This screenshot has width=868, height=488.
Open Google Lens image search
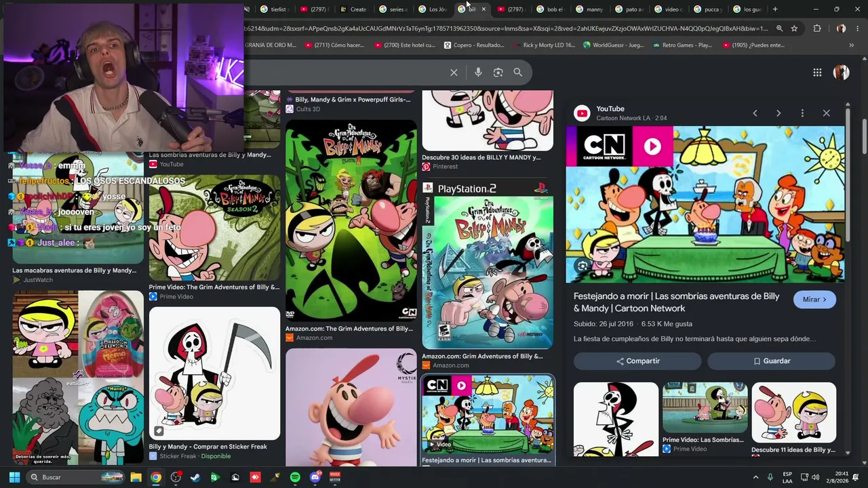tap(498, 73)
